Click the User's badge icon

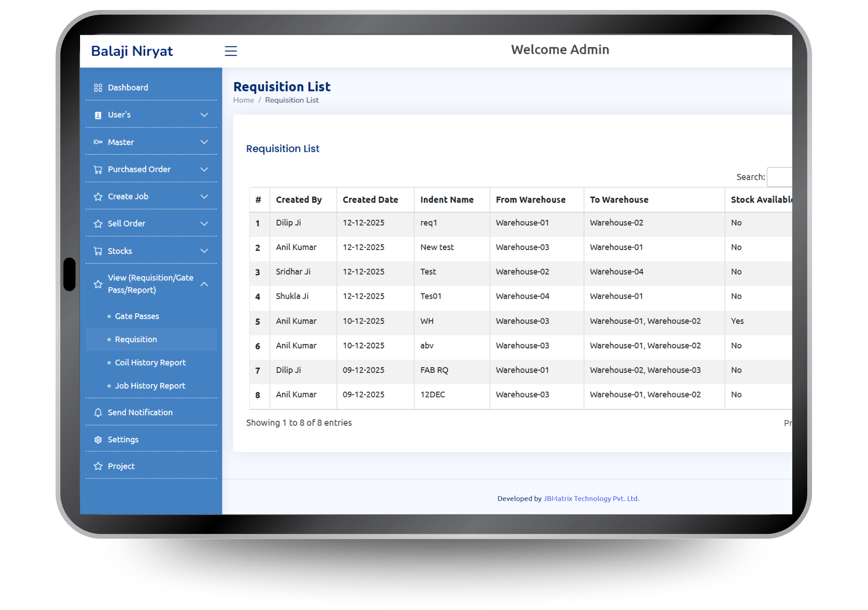98,115
